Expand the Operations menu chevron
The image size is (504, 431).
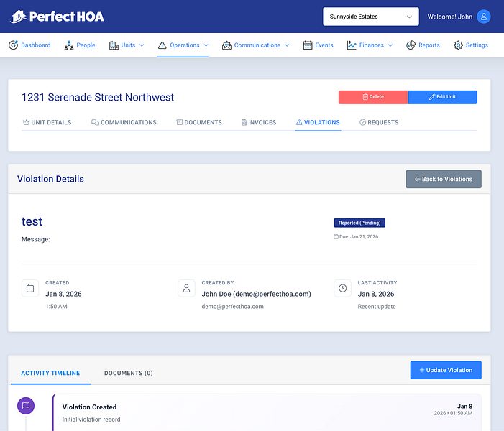point(206,45)
